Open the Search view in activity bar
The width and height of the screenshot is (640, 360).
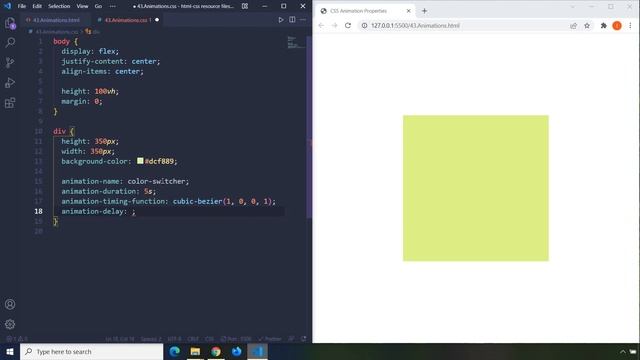click(x=10, y=42)
